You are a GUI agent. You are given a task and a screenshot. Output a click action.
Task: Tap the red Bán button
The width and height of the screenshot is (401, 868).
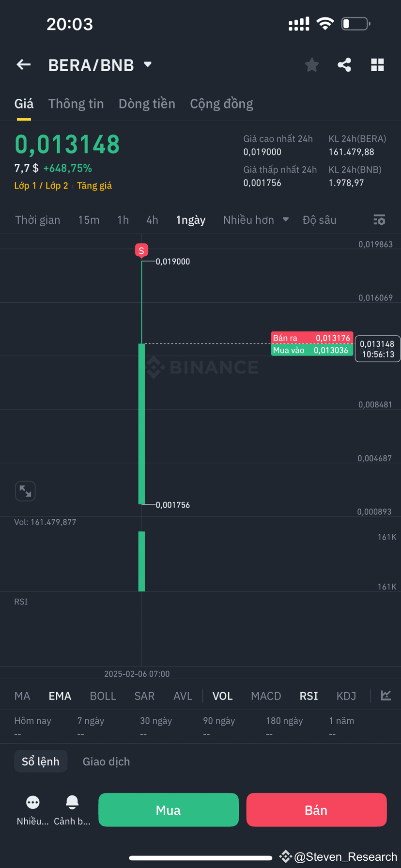click(x=316, y=810)
